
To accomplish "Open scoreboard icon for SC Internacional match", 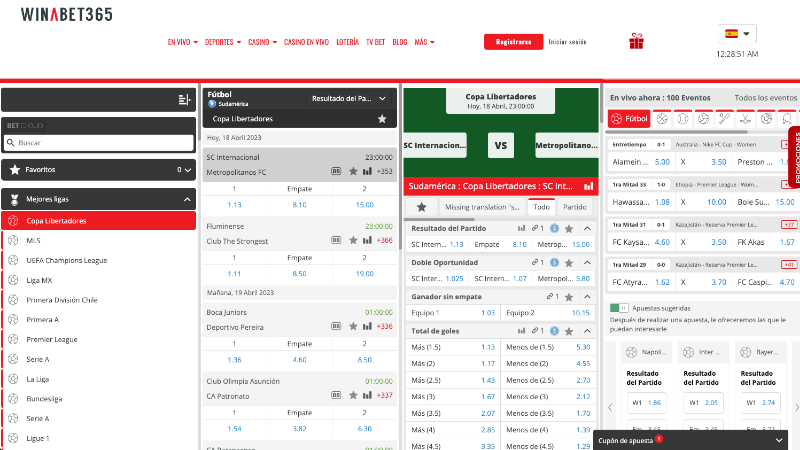I will point(336,171).
